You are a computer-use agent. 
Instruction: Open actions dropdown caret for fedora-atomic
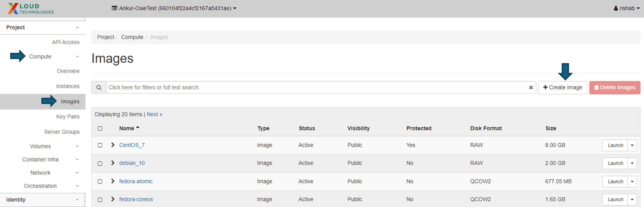[x=632, y=181]
